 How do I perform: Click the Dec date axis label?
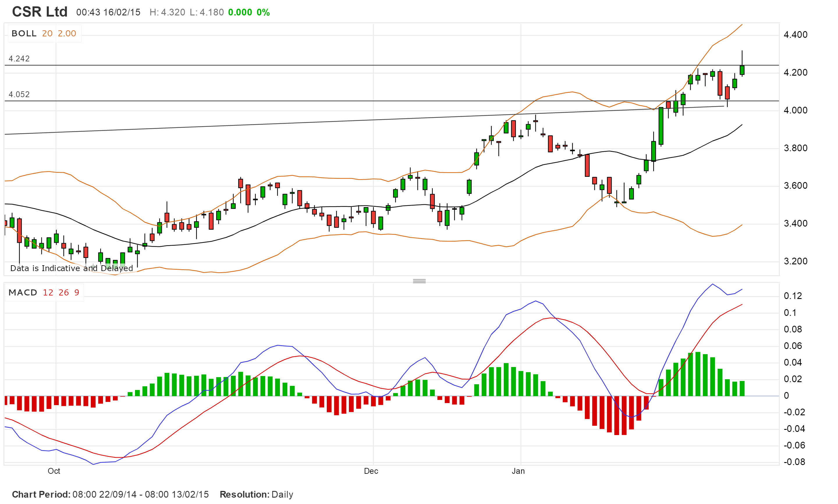pyautogui.click(x=371, y=471)
